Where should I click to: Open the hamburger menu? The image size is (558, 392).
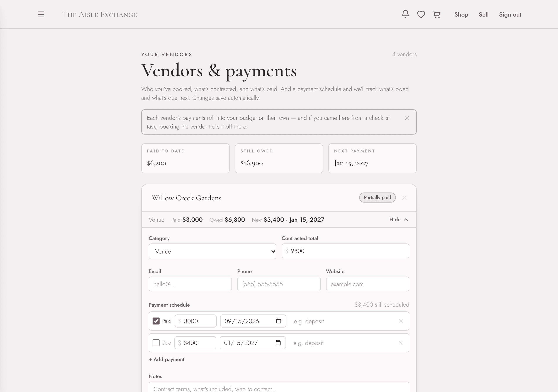41,15
